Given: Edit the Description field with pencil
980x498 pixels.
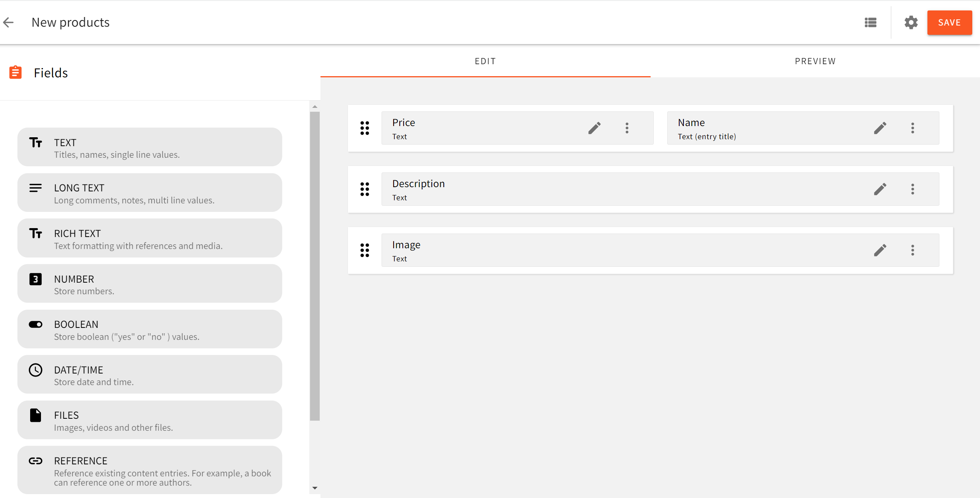Looking at the screenshot, I should pos(880,189).
